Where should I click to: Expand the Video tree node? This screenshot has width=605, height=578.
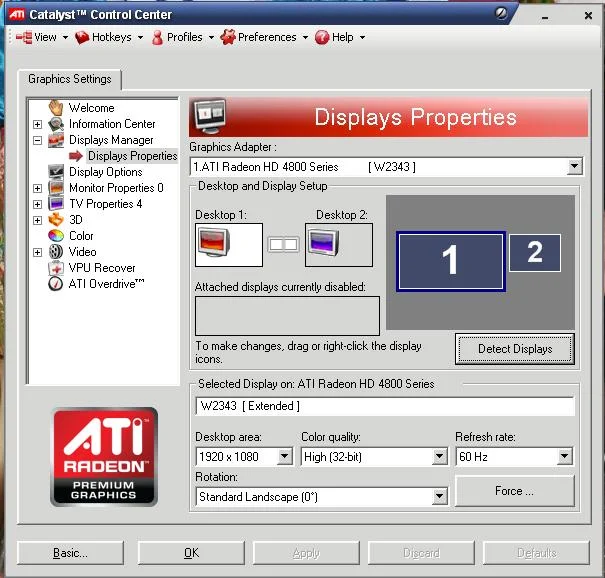[37, 252]
